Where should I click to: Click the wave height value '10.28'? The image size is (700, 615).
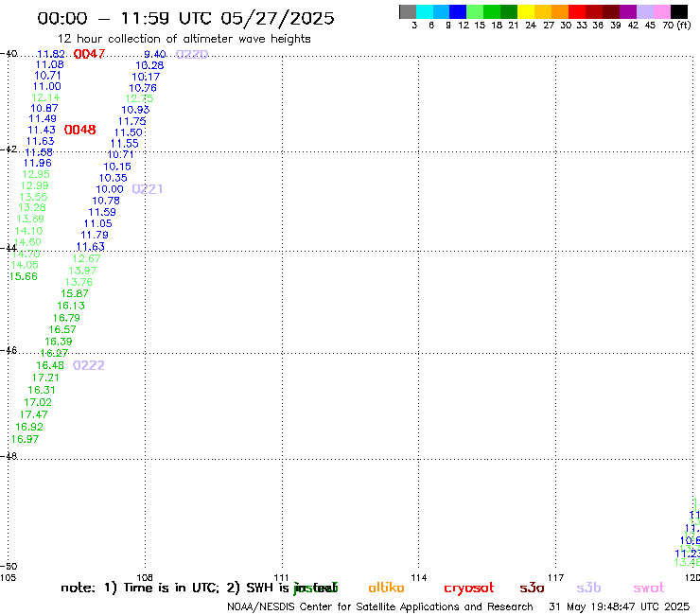[149, 65]
